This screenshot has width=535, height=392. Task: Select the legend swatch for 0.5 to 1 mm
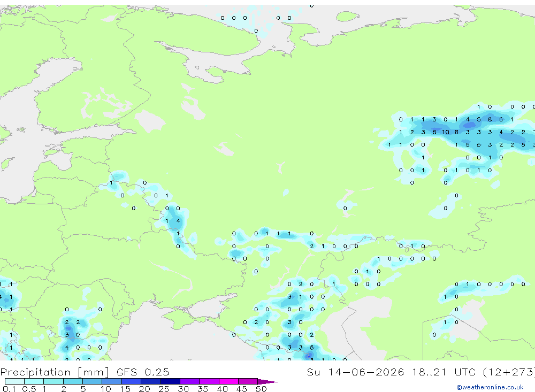(x=34, y=381)
